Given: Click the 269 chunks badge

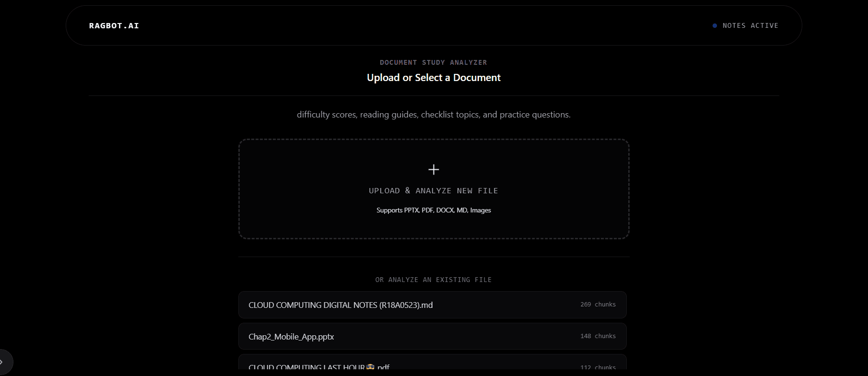Looking at the screenshot, I should pyautogui.click(x=598, y=305).
